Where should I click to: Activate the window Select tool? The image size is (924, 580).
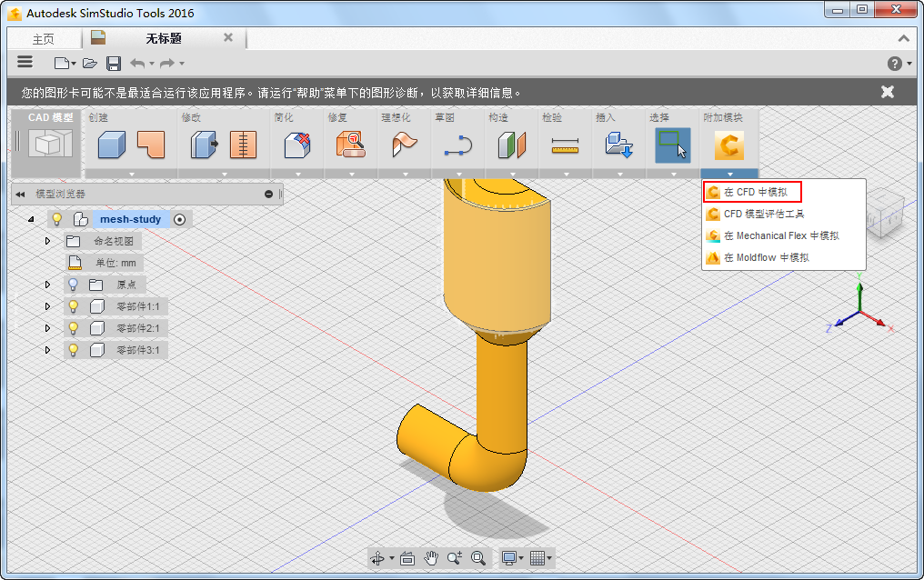click(673, 145)
